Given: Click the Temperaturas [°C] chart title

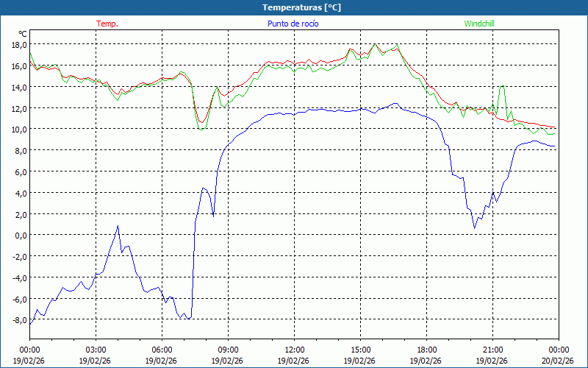Looking at the screenshot, I should coord(301,7).
